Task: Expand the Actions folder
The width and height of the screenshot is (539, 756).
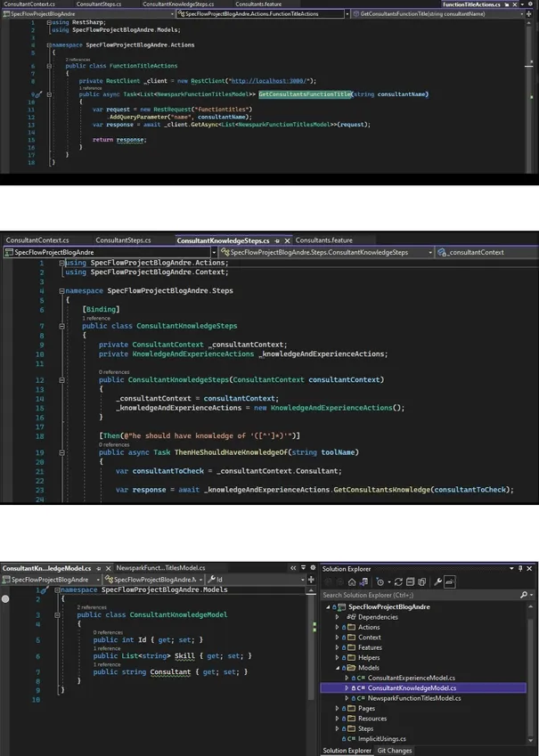Action: pyautogui.click(x=337, y=627)
